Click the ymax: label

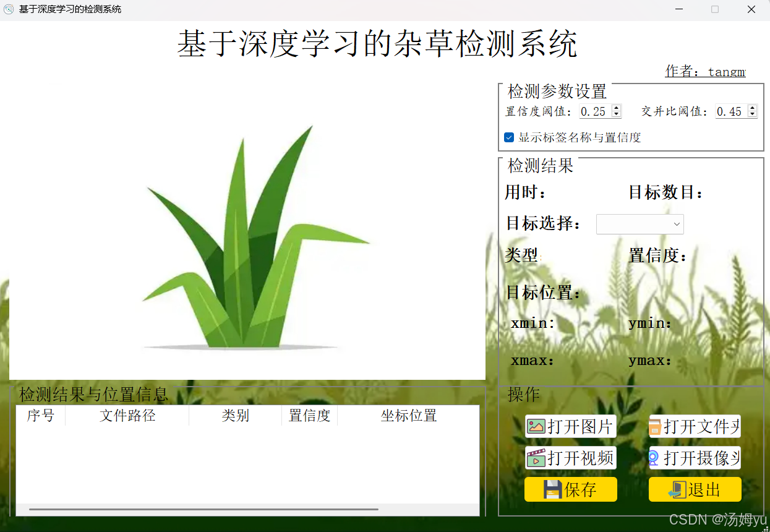650,361
